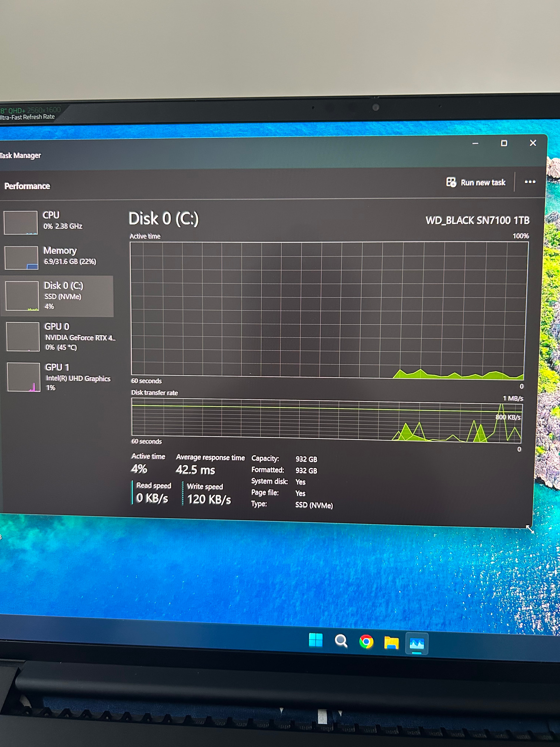Minimize the Task Manager window
Viewport: 560px width, 747px height.
tap(475, 144)
